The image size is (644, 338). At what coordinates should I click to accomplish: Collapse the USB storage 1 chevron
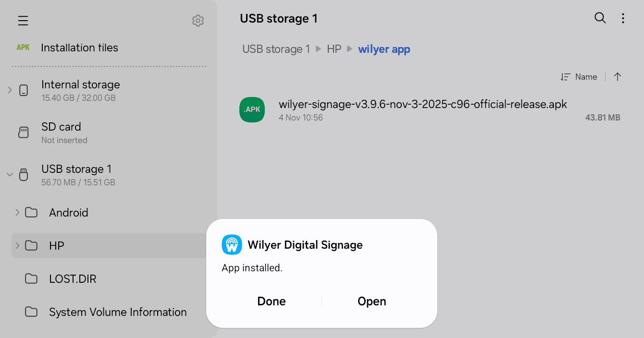[10, 174]
